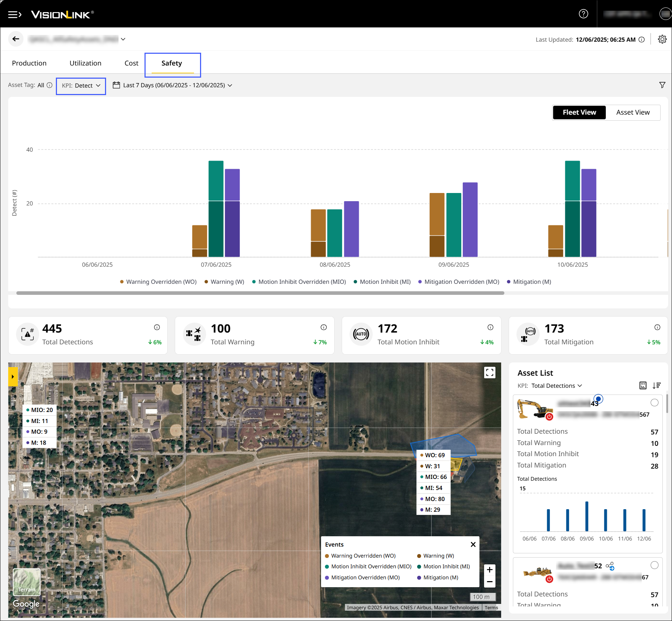This screenshot has width=672, height=621.
Task: Click the help question mark icon
Action: coord(583,14)
